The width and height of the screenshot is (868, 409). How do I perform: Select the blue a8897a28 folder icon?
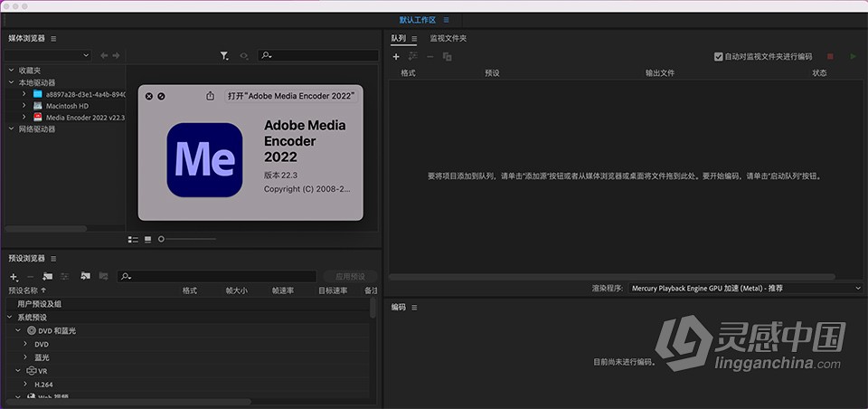click(x=38, y=94)
